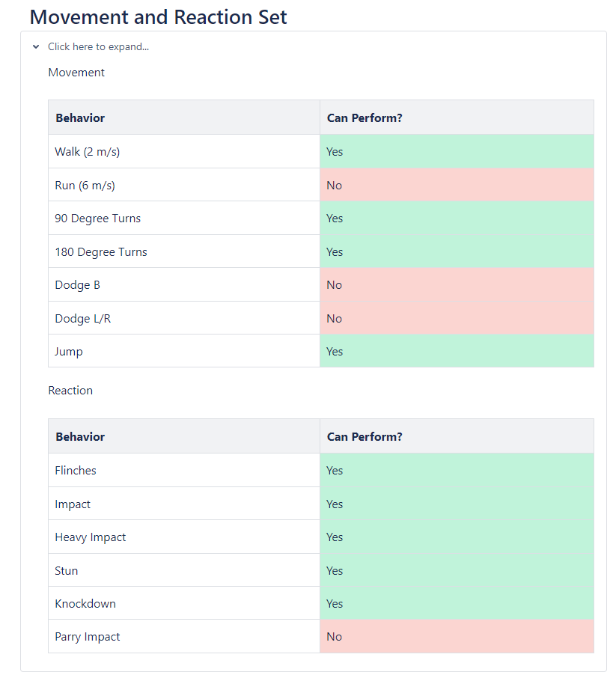Select the Can Perform? header in the Reaction table
The width and height of the screenshot is (616, 684).
365,437
